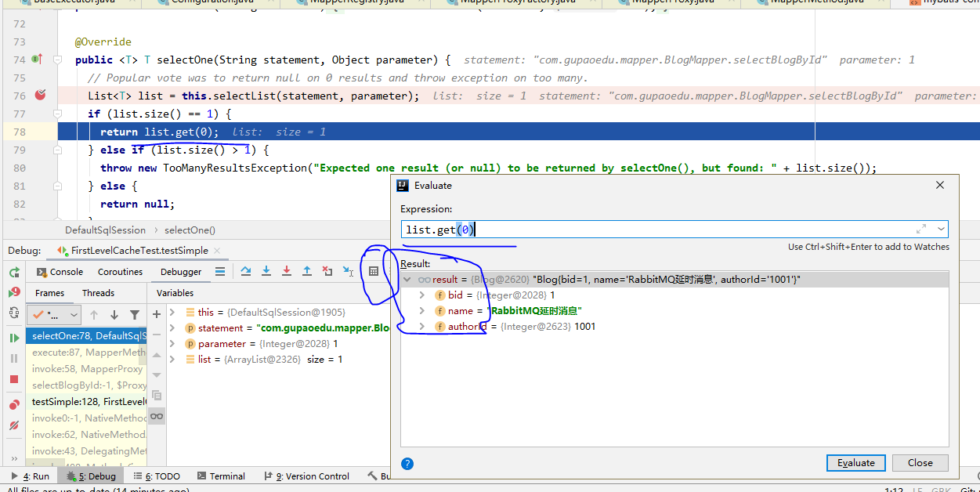Collapse the selectOne method fold at line 74

coord(57,60)
